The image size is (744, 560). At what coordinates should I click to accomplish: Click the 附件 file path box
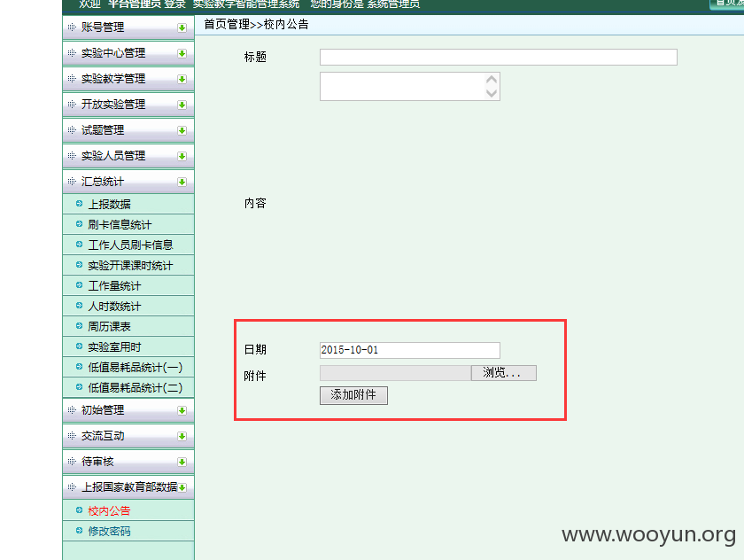coord(395,373)
